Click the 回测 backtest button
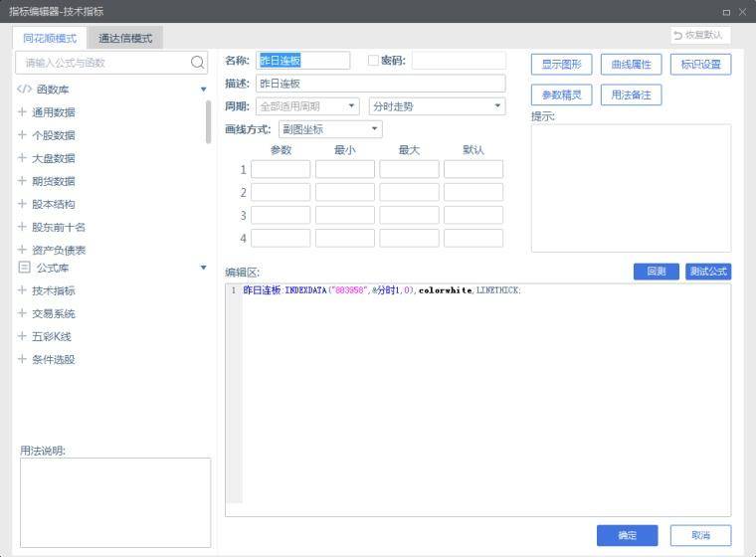Viewport: 756px width, 557px height. [657, 272]
